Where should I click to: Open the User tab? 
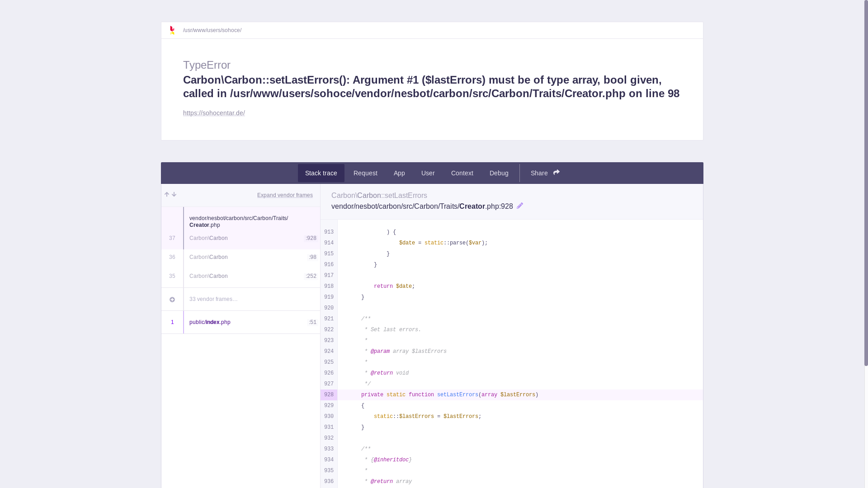point(428,173)
